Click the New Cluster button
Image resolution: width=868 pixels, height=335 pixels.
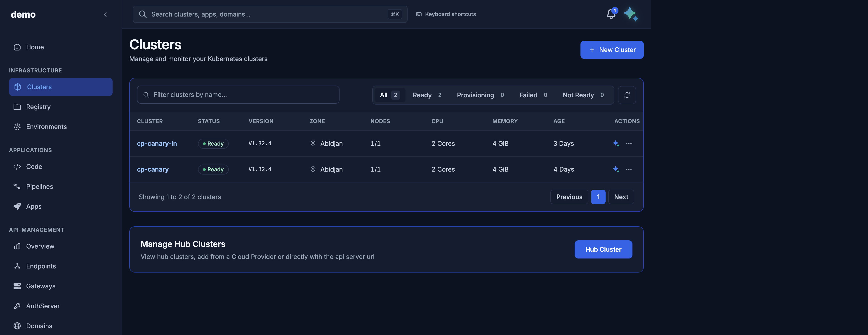612,50
